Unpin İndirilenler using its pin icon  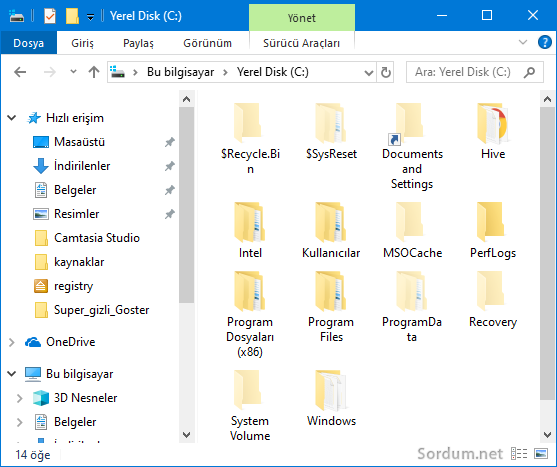pos(170,166)
